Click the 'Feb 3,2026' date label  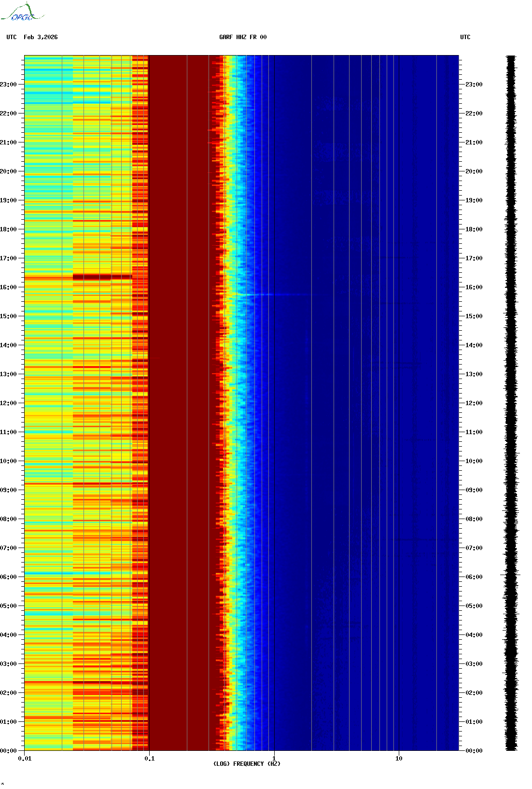pos(41,37)
